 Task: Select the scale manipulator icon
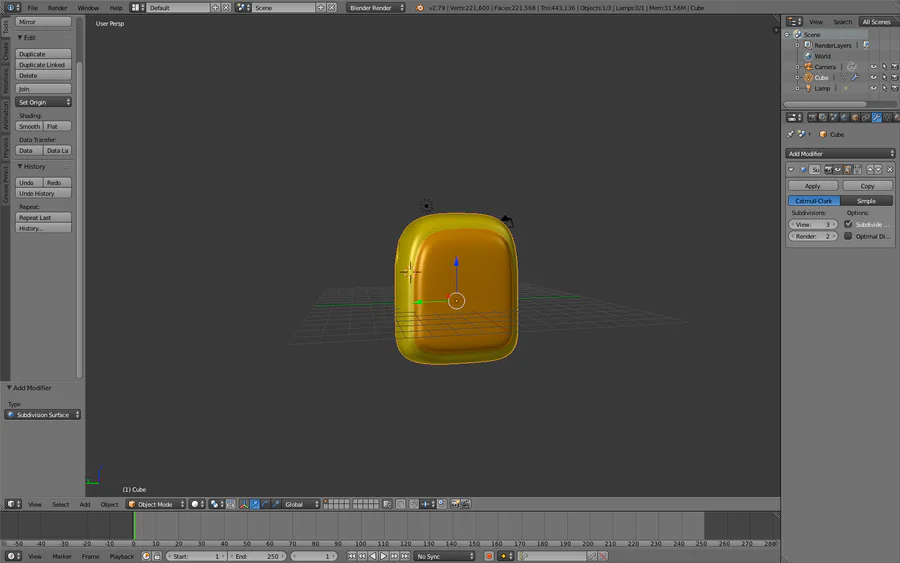tap(276, 504)
